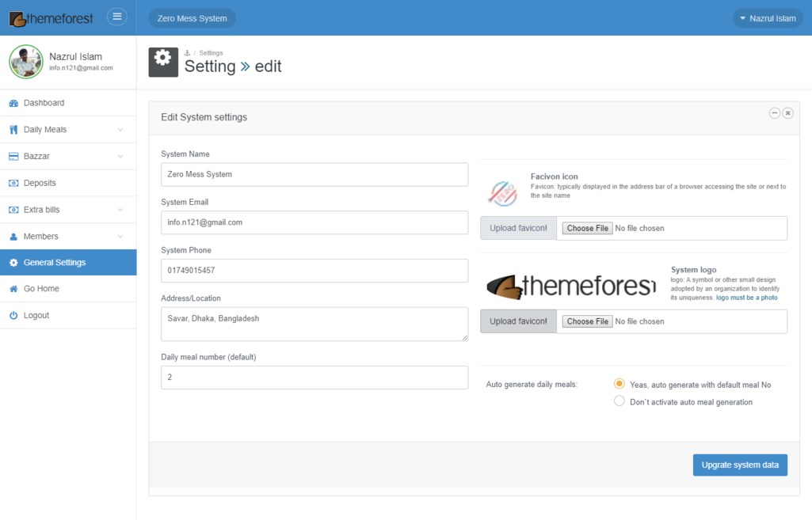
Task: Click the Bazzar credit card icon
Action: click(13, 157)
